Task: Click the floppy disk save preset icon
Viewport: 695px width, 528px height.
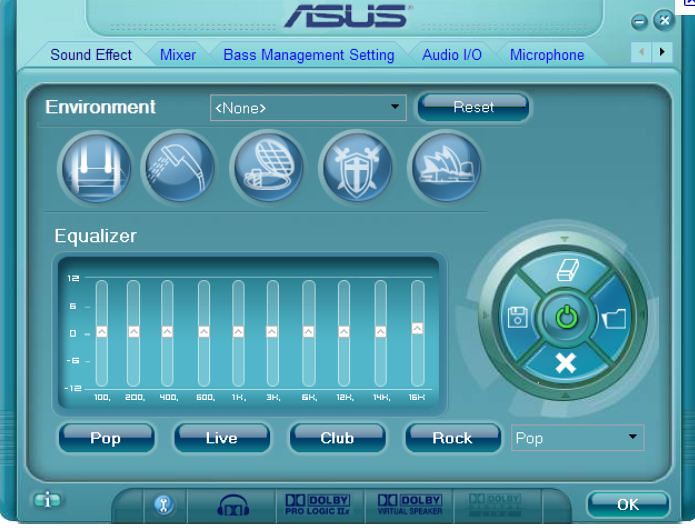Action: coord(517,317)
